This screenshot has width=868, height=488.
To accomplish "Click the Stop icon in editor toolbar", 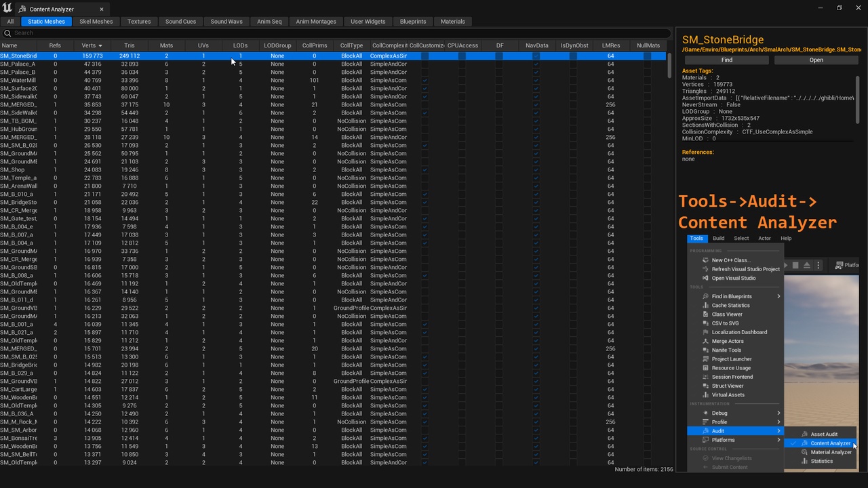I will [796, 265].
